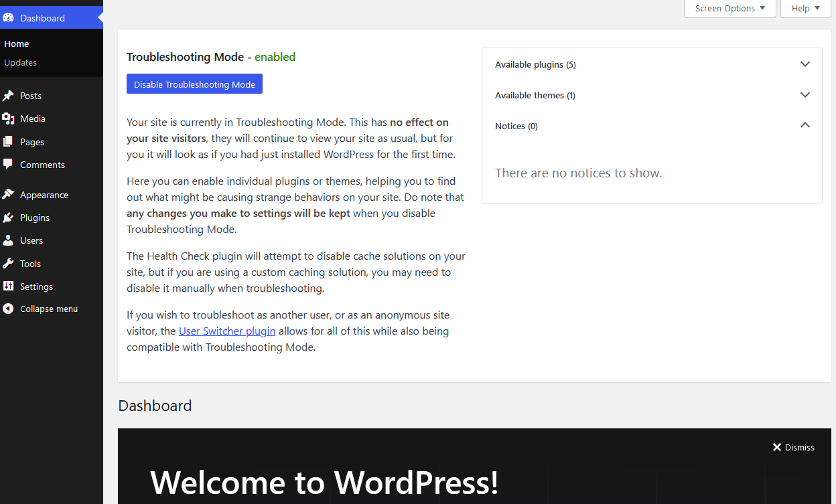
Task: Open the Media menu label
Action: point(33,118)
